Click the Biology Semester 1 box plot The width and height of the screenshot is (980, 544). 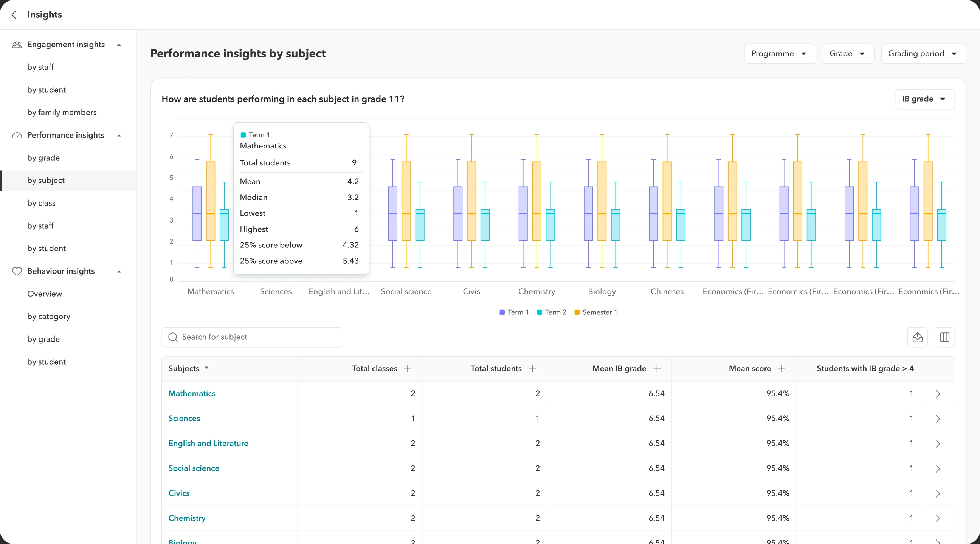602,201
